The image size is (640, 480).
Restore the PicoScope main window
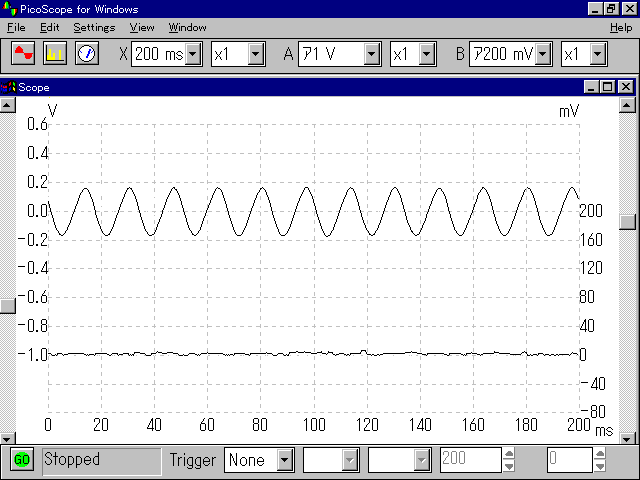[611, 9]
